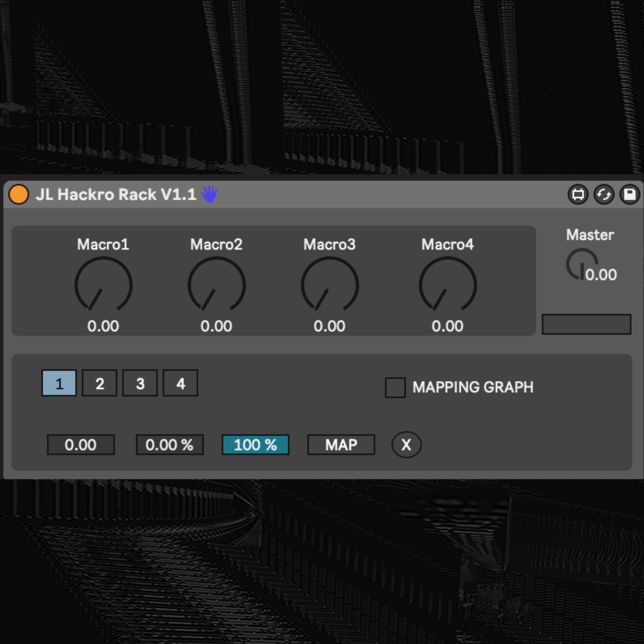The height and width of the screenshot is (644, 644).
Task: Enable the MAPPING GRAPH checkbox
Action: pyautogui.click(x=395, y=387)
